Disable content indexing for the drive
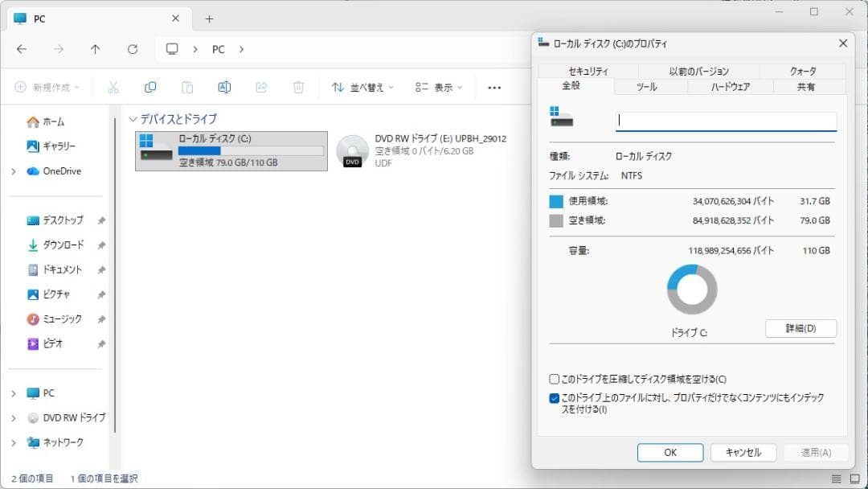This screenshot has height=489, width=868. 553,397
